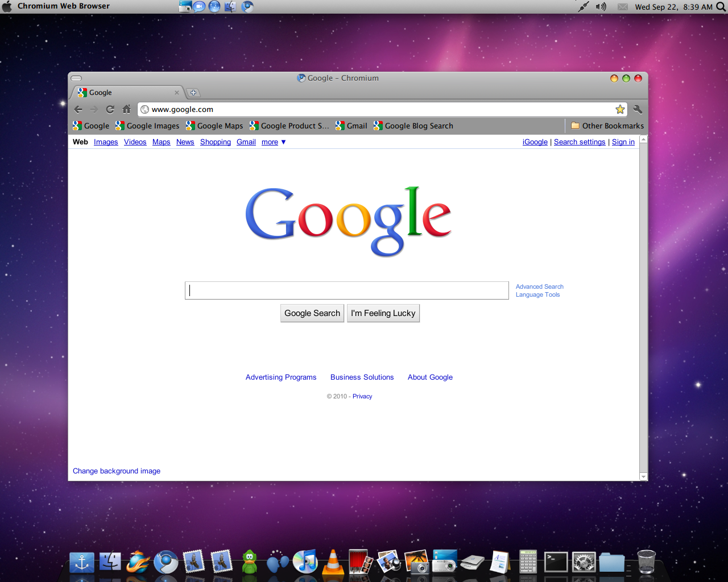Open the Spotlight search magnifier
Image resolution: width=728 pixels, height=582 pixels.
pos(721,7)
